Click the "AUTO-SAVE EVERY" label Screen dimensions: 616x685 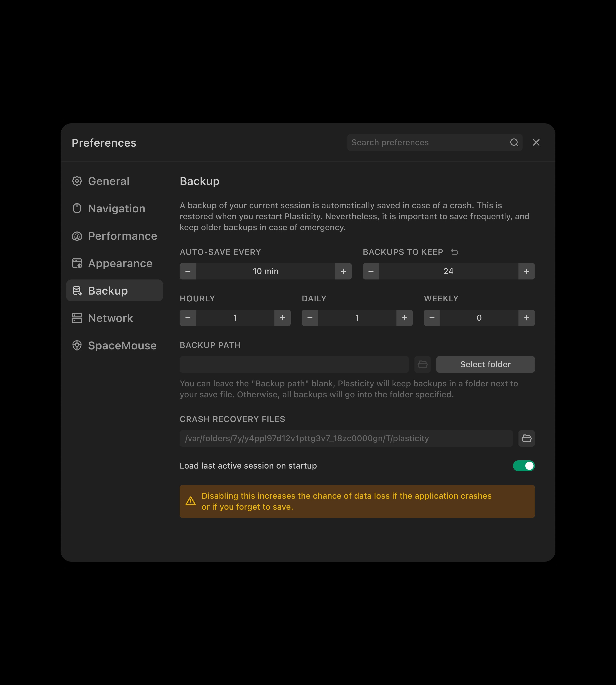tap(220, 252)
